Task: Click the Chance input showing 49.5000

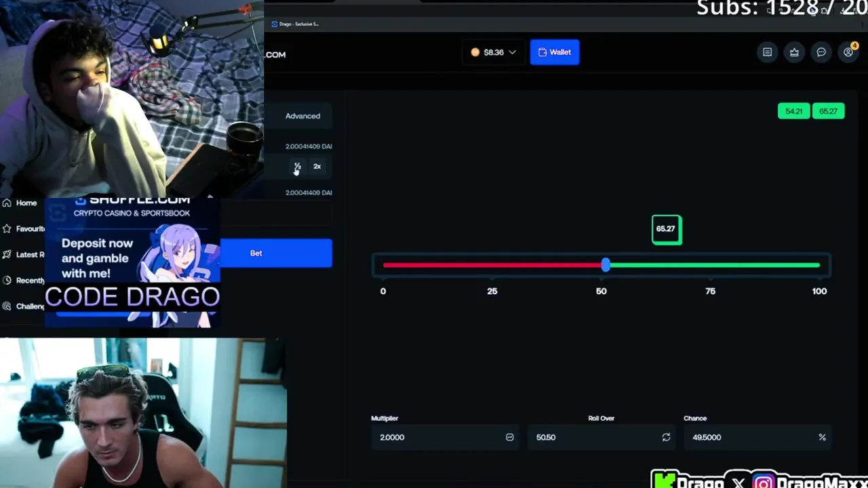Action: pos(757,437)
